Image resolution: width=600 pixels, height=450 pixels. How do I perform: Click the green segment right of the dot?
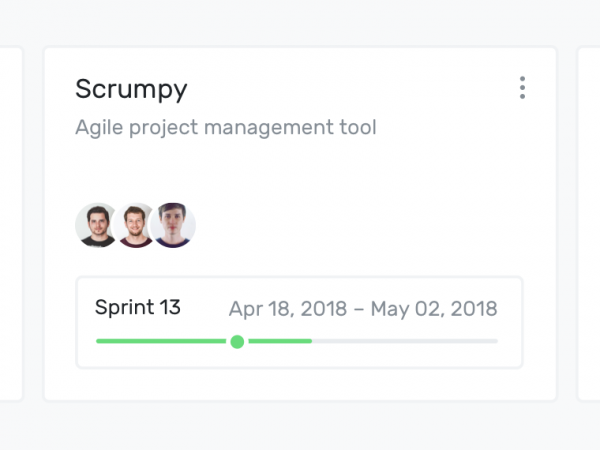click(x=280, y=341)
